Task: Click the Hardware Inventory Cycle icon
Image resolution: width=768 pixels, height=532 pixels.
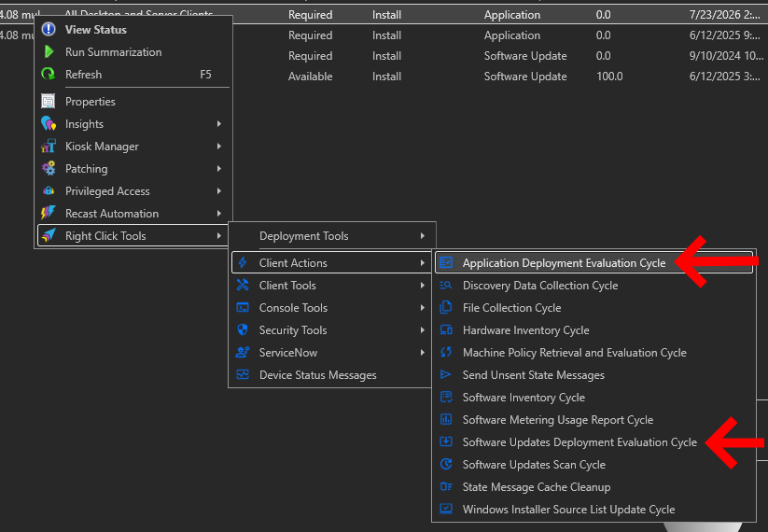Action: pos(446,329)
